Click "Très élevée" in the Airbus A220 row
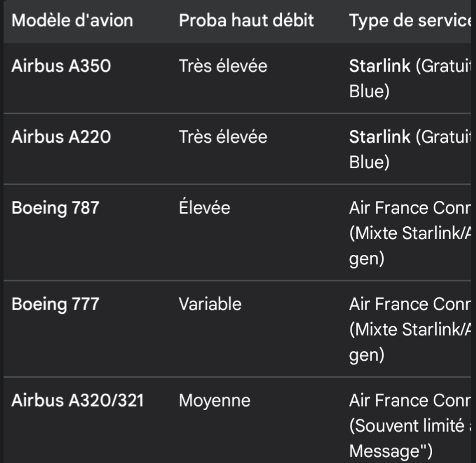This screenshot has width=476, height=463. click(222, 137)
